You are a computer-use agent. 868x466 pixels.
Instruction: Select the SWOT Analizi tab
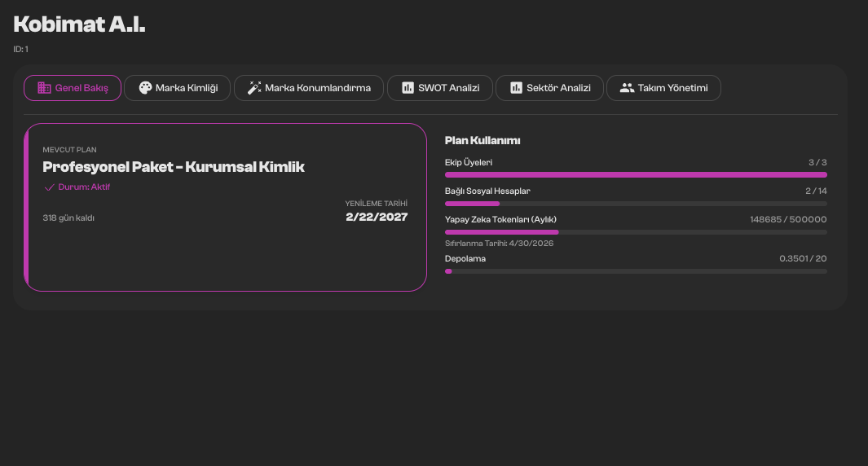(440, 88)
